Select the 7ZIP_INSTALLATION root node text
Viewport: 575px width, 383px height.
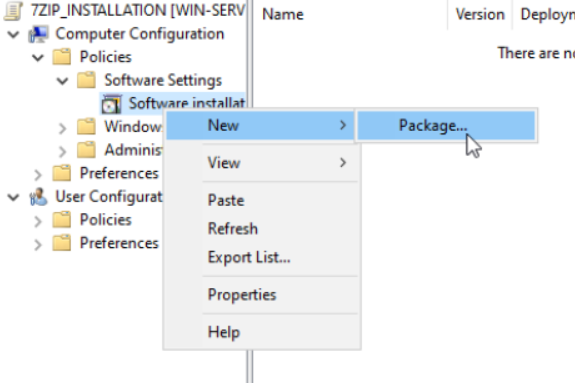coord(138,10)
